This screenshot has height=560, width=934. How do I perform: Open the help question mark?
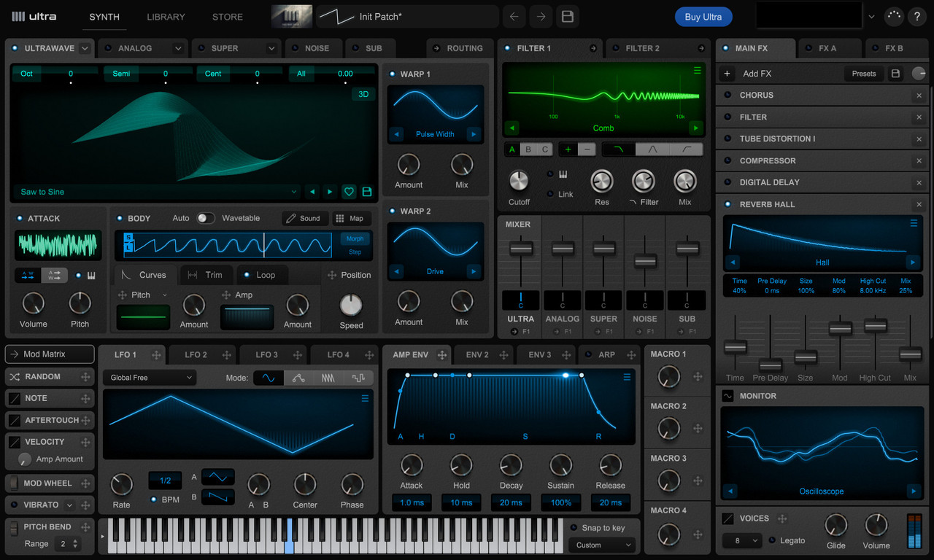pos(917,17)
